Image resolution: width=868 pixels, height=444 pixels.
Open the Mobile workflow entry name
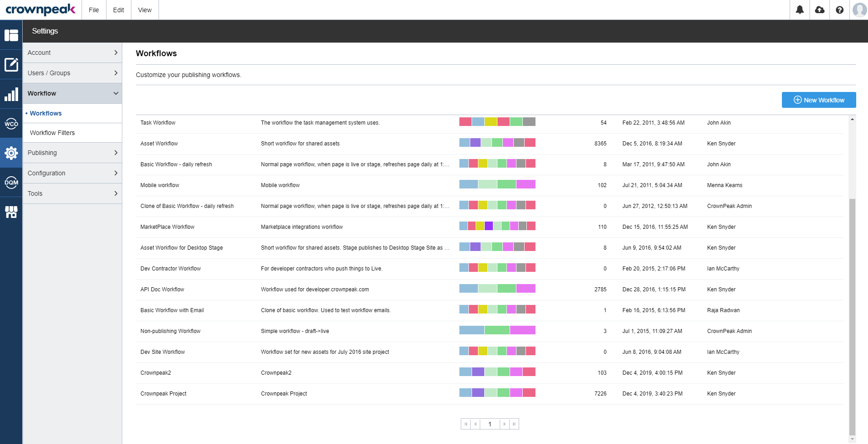coord(159,185)
